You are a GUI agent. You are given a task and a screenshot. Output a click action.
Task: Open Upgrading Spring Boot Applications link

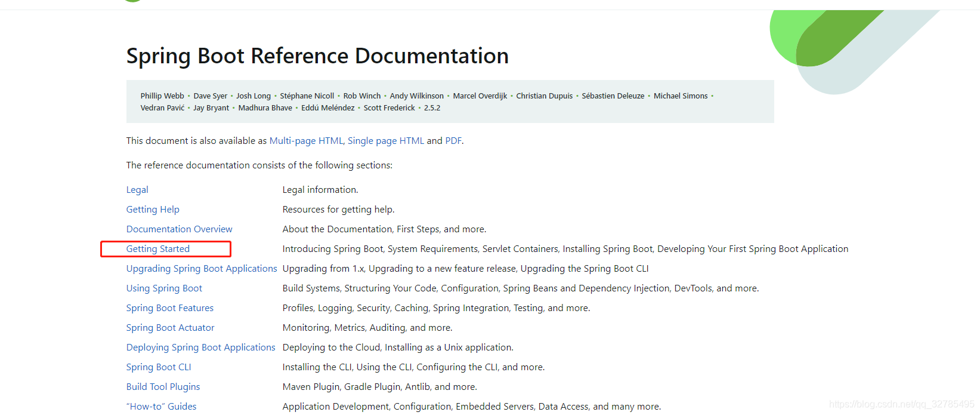point(202,269)
